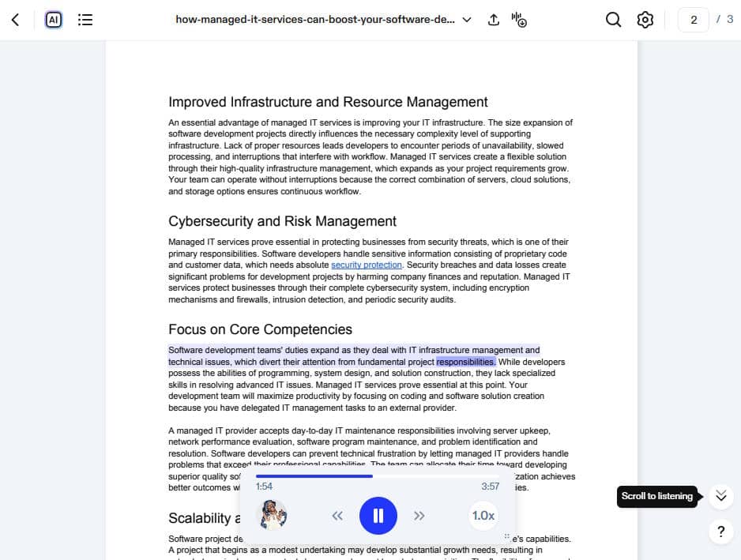Select the narrator voice avatar

(x=273, y=515)
